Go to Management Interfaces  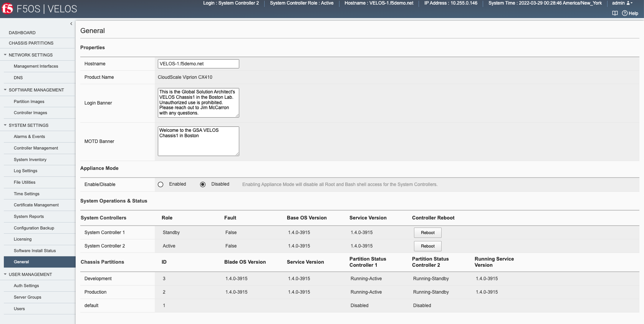click(36, 66)
